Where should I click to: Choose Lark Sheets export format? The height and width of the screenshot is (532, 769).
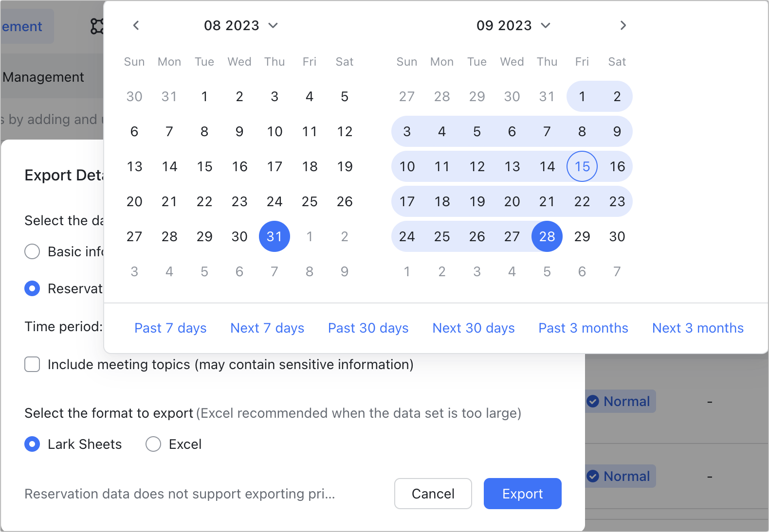coord(32,444)
